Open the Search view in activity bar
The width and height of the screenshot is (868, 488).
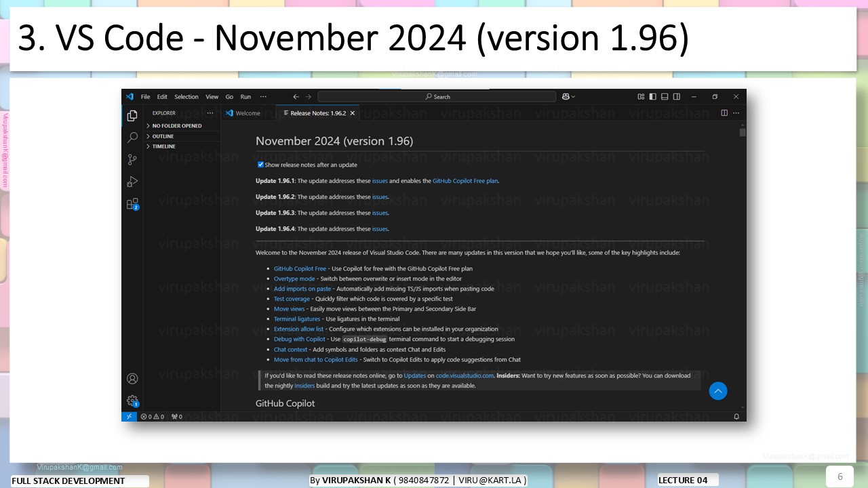132,138
